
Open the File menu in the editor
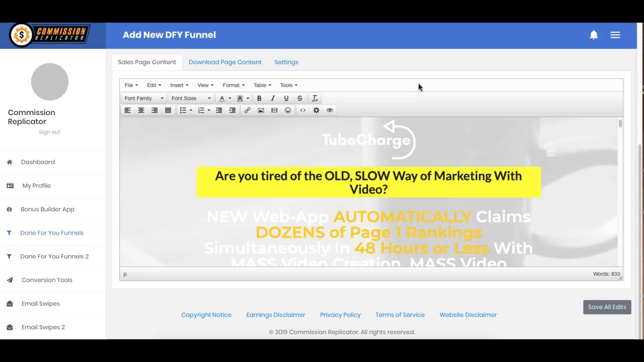click(131, 85)
